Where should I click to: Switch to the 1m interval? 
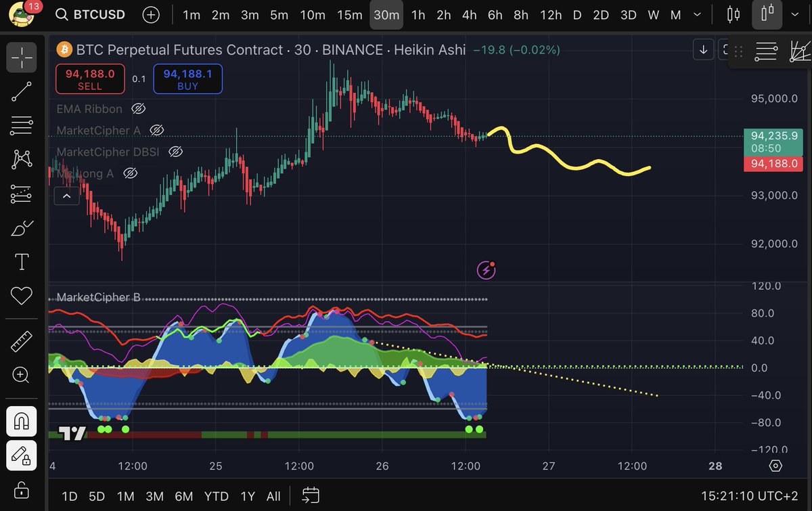191,15
